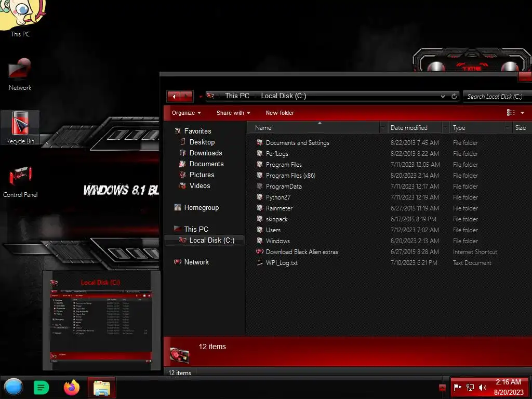Click the change view icon
The width and height of the screenshot is (532, 399).
coord(511,112)
